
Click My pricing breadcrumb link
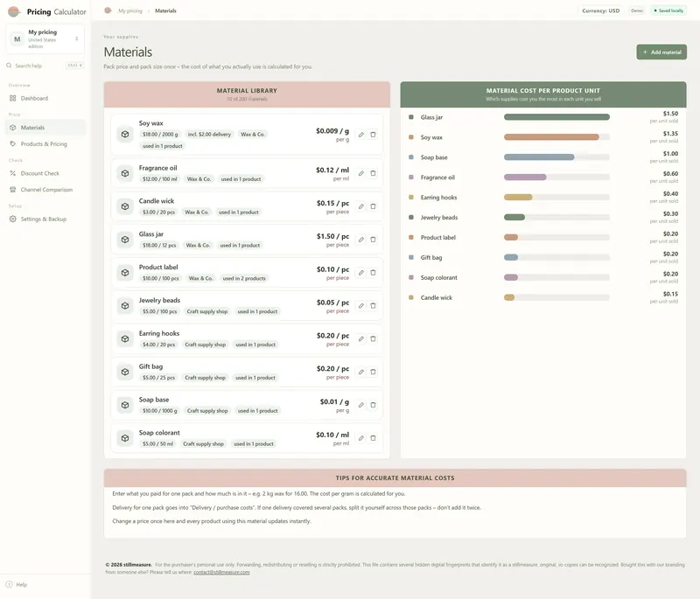coord(129,10)
